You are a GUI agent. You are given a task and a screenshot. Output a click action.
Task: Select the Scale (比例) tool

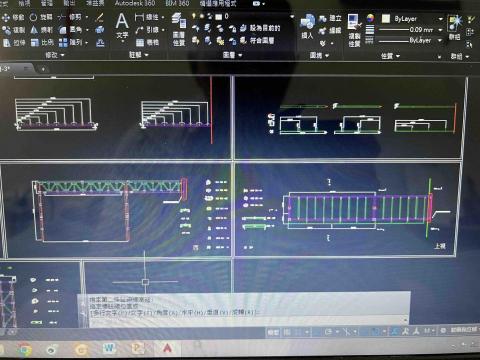(x=41, y=42)
